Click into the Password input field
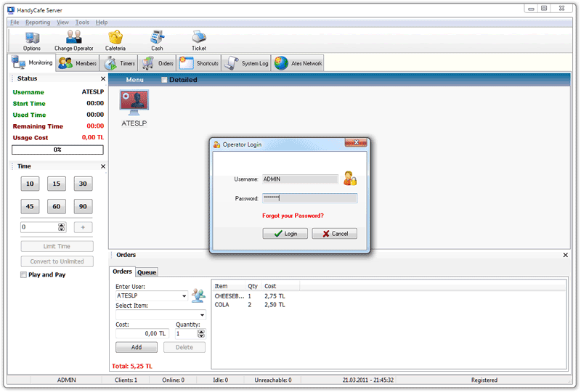The image size is (581, 392). click(x=309, y=198)
